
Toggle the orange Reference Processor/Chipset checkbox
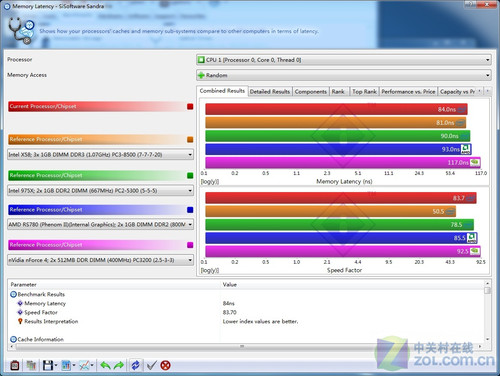pos(190,139)
